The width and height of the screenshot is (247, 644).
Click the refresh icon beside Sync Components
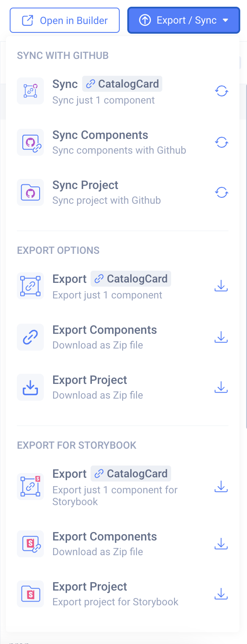(222, 142)
